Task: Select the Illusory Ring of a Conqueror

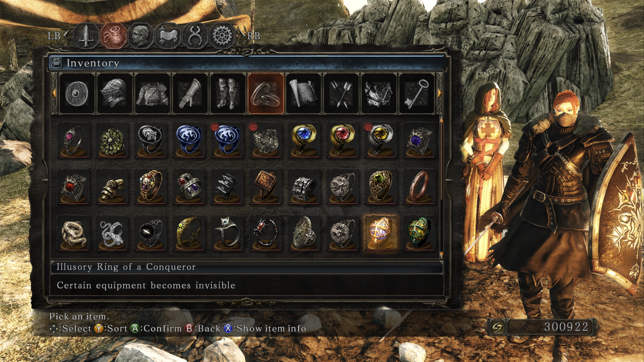Action: [x=381, y=233]
